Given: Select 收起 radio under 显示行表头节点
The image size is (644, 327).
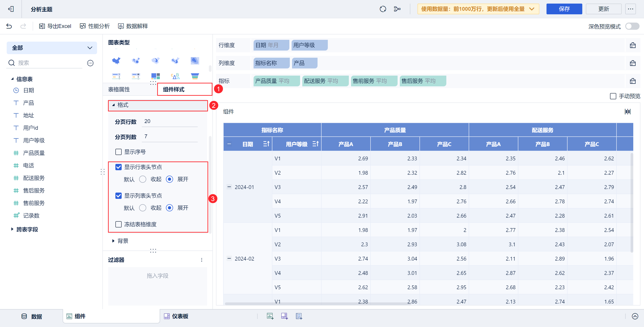Looking at the screenshot, I should click(x=143, y=179).
